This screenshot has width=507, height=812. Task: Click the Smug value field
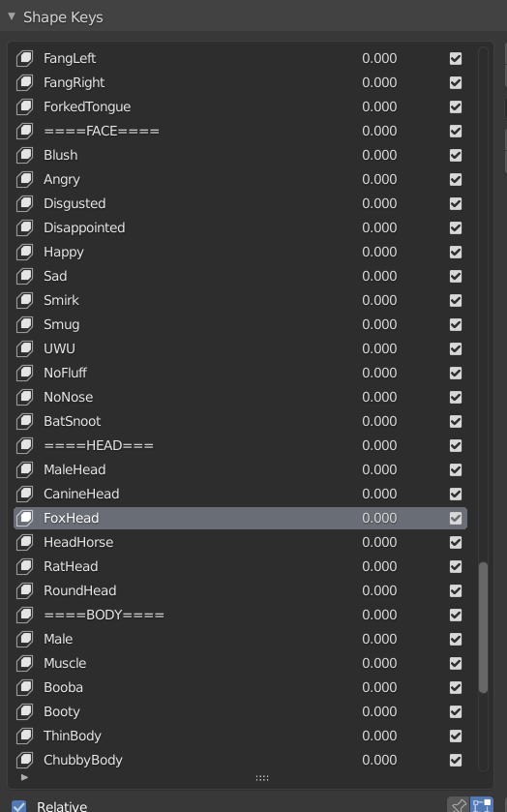coord(379,324)
